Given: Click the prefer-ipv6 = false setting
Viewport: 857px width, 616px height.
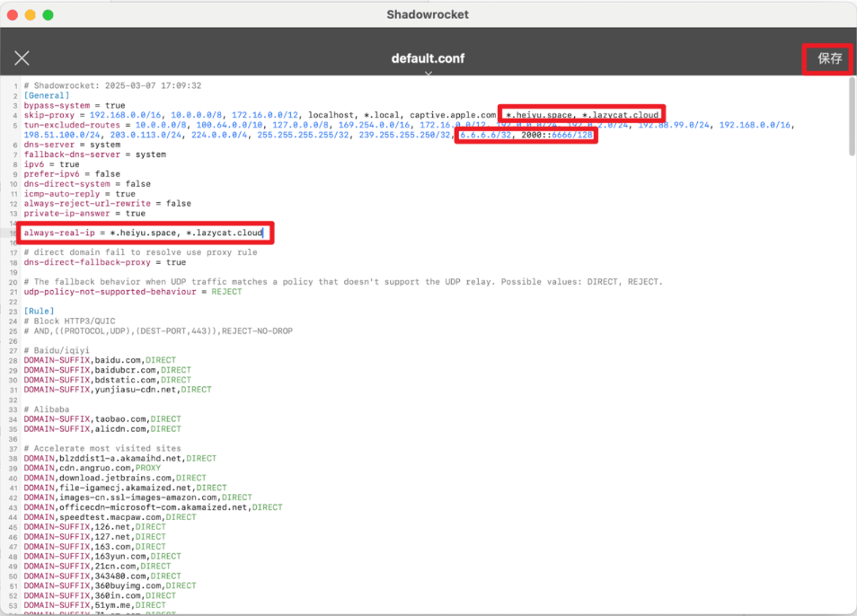Looking at the screenshot, I should (72, 173).
